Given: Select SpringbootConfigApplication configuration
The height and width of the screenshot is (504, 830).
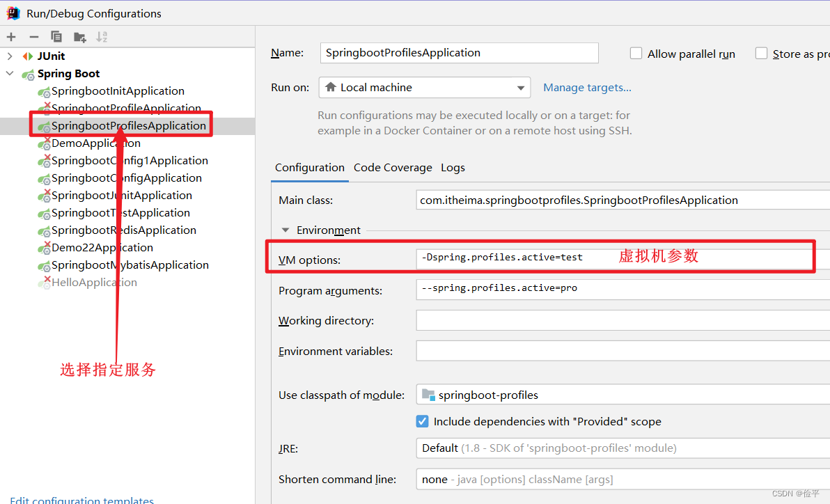Looking at the screenshot, I should 127,178.
